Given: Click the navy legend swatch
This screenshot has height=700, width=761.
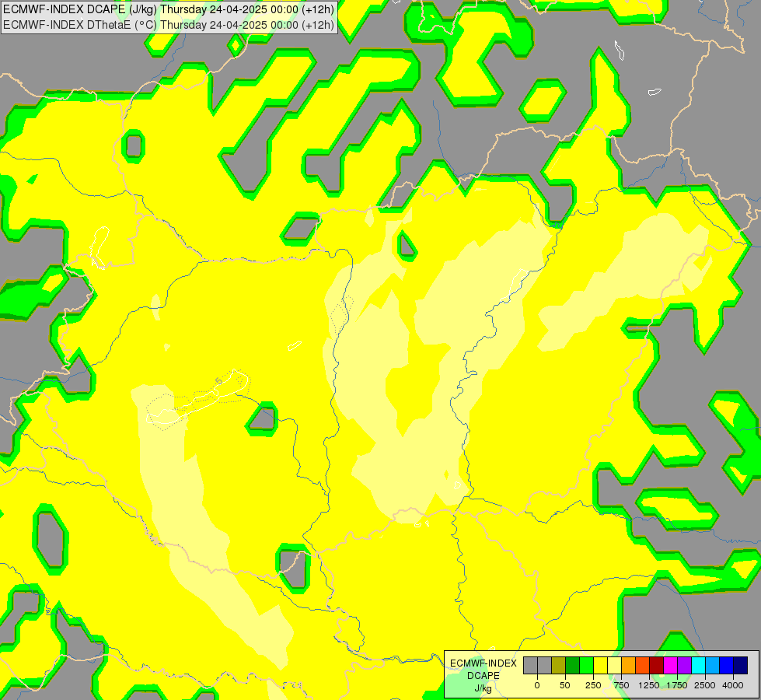Looking at the screenshot, I should [x=740, y=665].
